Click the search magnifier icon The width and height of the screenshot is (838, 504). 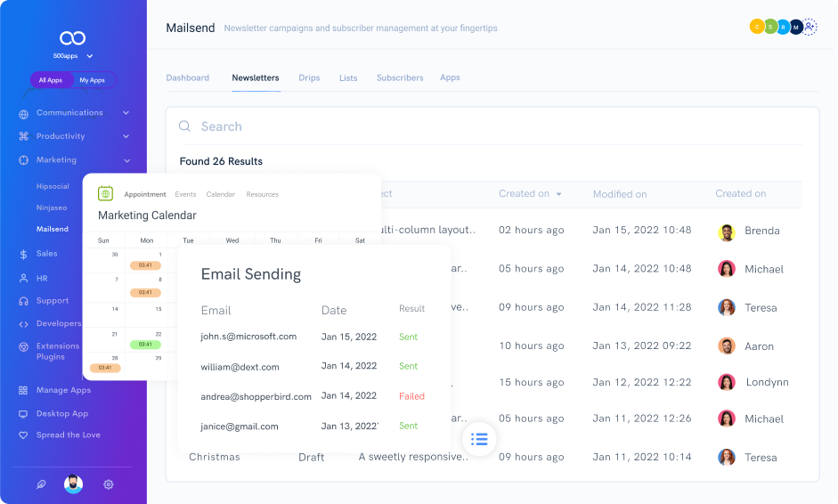click(x=185, y=126)
